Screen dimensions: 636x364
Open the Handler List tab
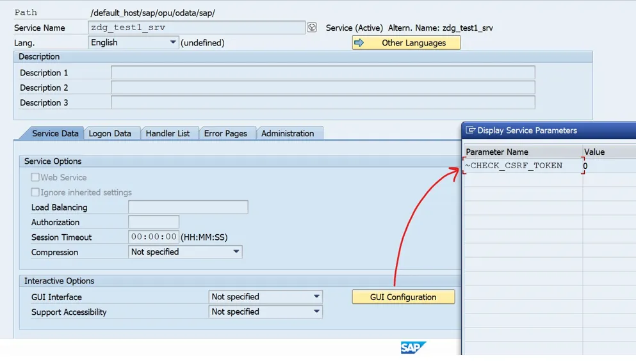(x=168, y=133)
